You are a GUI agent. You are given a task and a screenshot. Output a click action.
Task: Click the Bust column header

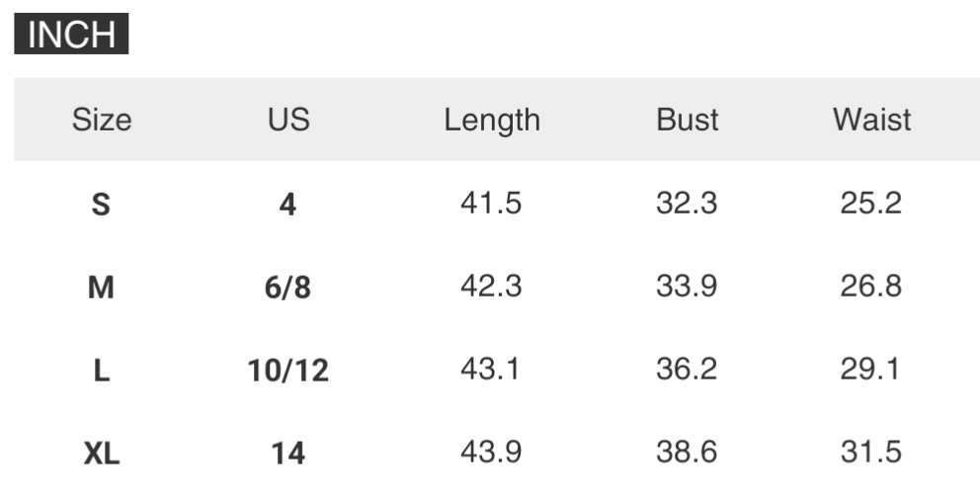(687, 120)
